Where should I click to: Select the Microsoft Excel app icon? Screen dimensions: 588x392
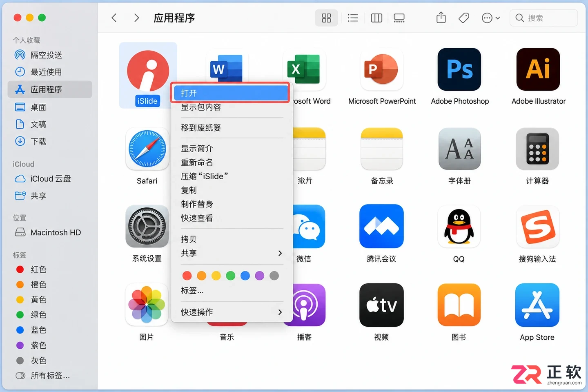click(x=304, y=69)
